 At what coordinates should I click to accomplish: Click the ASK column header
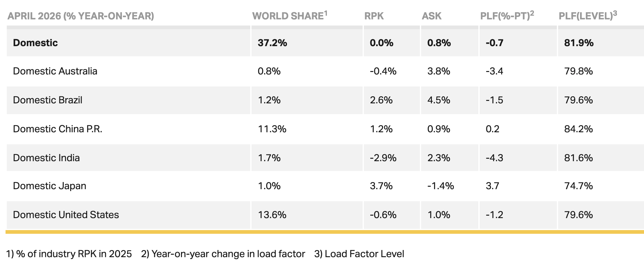click(x=432, y=16)
